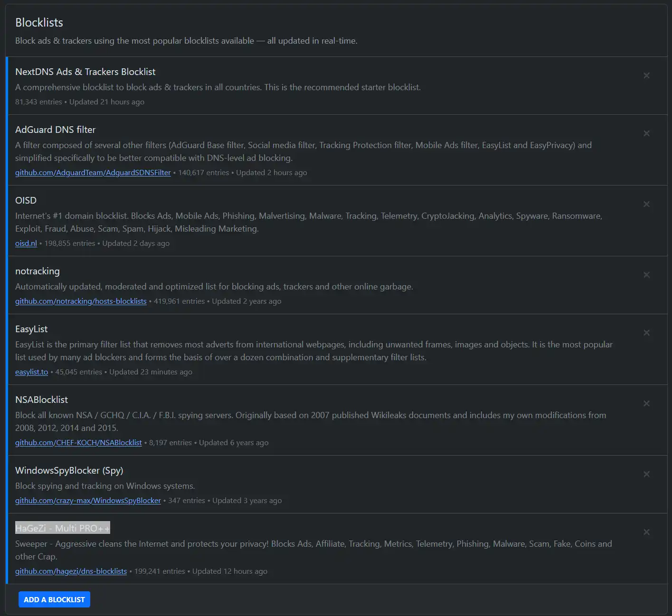This screenshot has width=672, height=616.
Task: Remove the EasyList blocklist
Action: [x=646, y=333]
